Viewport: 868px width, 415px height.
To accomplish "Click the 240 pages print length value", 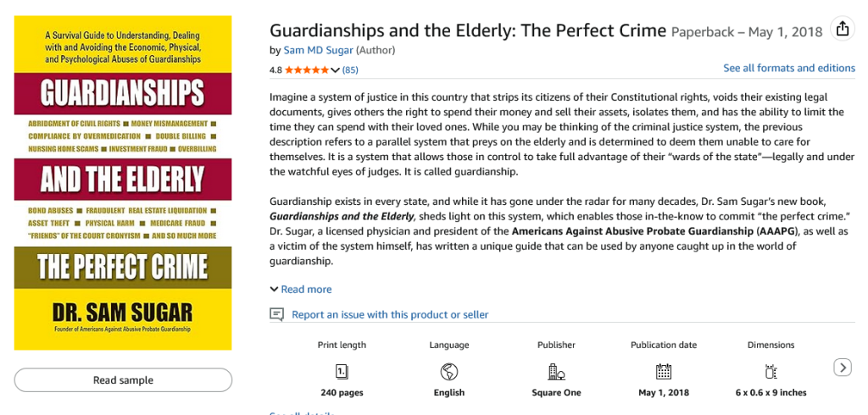I will point(342,393).
